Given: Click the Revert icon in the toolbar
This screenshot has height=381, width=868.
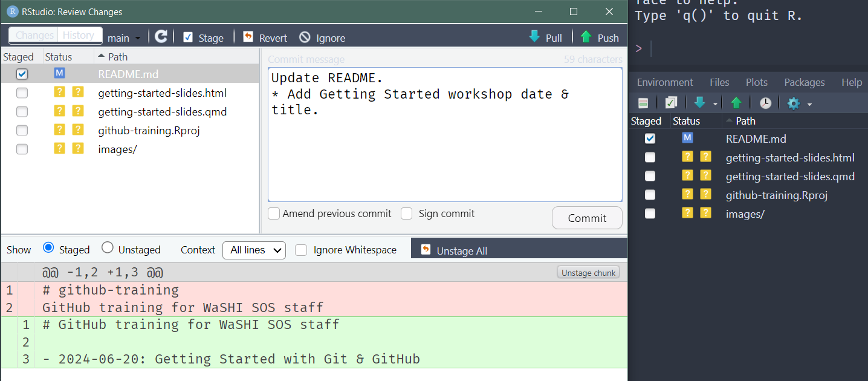Looking at the screenshot, I should click(248, 37).
